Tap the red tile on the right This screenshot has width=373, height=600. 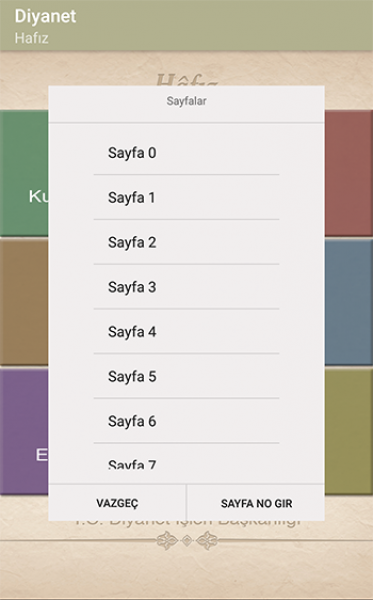coord(349,173)
